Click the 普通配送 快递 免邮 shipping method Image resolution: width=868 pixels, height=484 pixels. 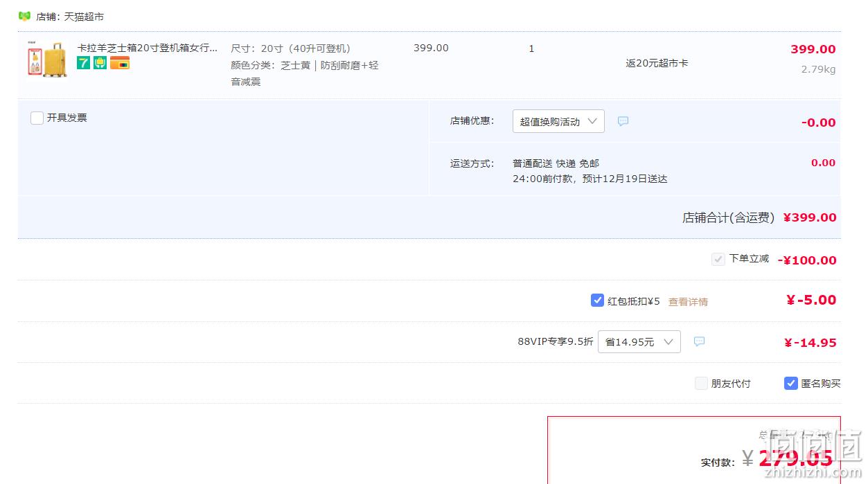pyautogui.click(x=556, y=163)
